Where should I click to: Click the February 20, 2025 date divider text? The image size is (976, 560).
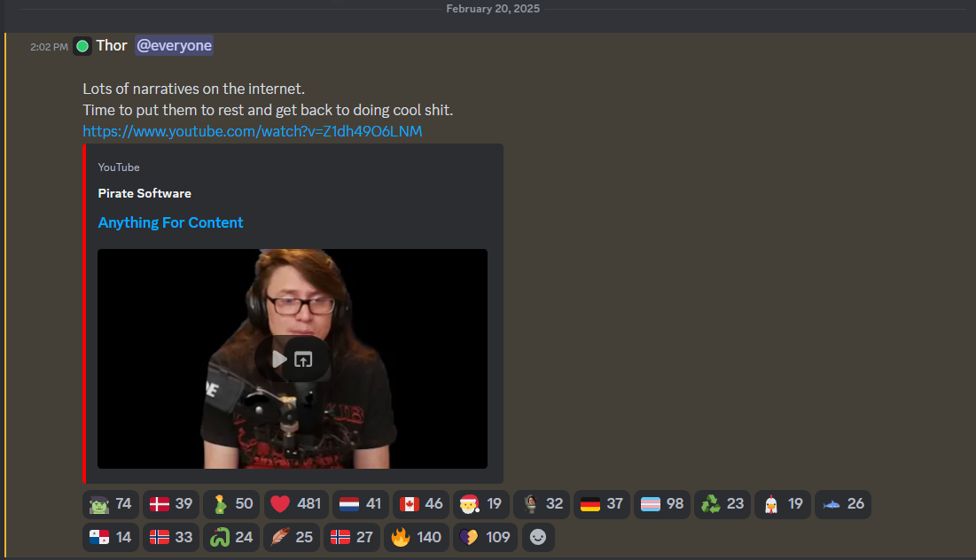pyautogui.click(x=493, y=9)
